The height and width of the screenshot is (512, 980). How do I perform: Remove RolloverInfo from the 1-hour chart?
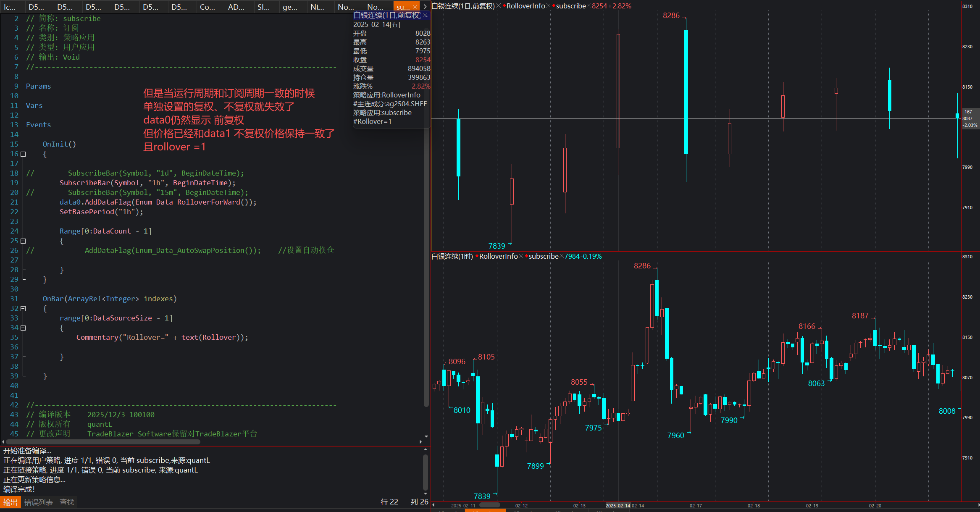click(x=521, y=256)
